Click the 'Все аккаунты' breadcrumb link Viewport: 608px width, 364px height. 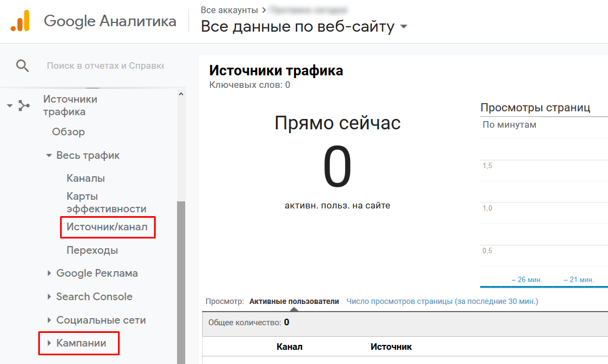point(229,10)
